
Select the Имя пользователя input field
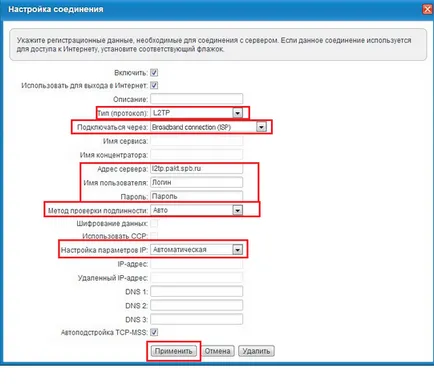tap(197, 182)
